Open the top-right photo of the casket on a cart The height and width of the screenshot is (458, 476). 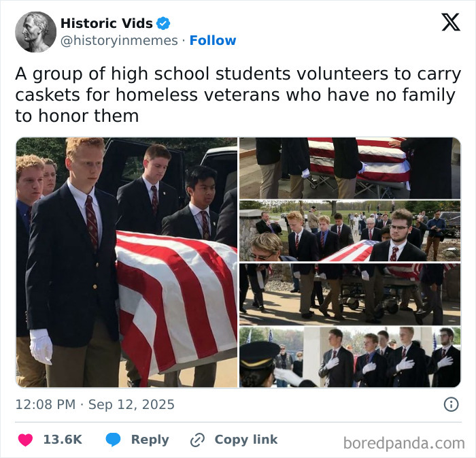point(350,168)
